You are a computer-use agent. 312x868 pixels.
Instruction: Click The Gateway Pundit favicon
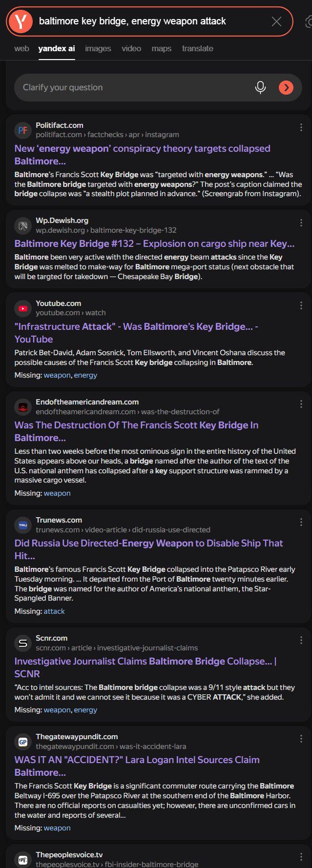[x=22, y=741]
